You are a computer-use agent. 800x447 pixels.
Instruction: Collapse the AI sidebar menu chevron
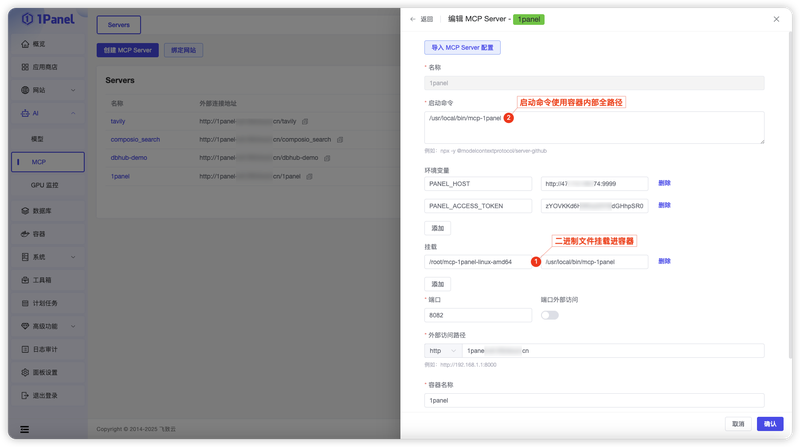[73, 113]
